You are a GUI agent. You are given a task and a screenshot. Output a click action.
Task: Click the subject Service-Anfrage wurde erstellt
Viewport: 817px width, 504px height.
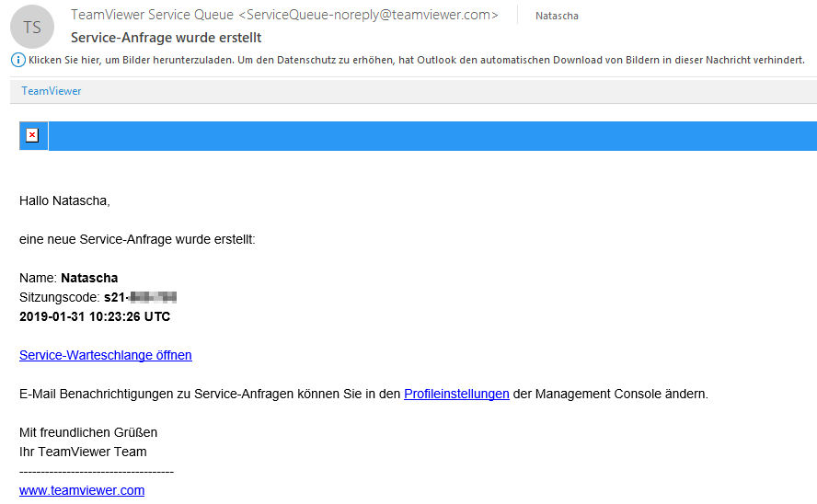[167, 38]
